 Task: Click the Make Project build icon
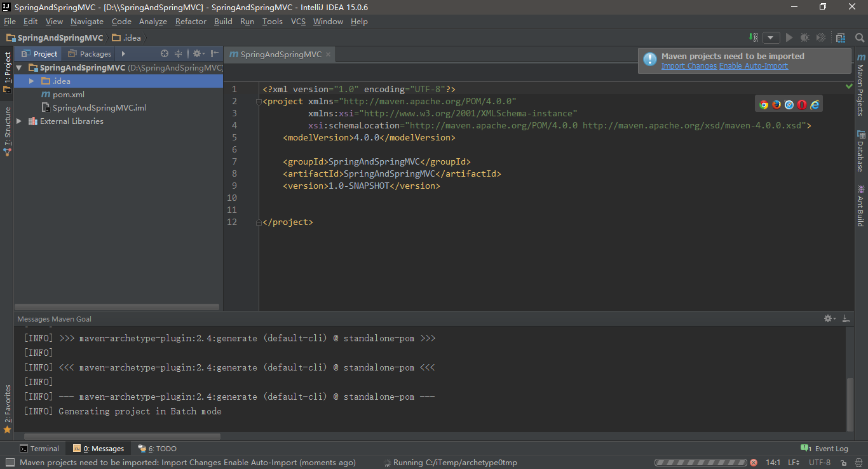coord(754,38)
